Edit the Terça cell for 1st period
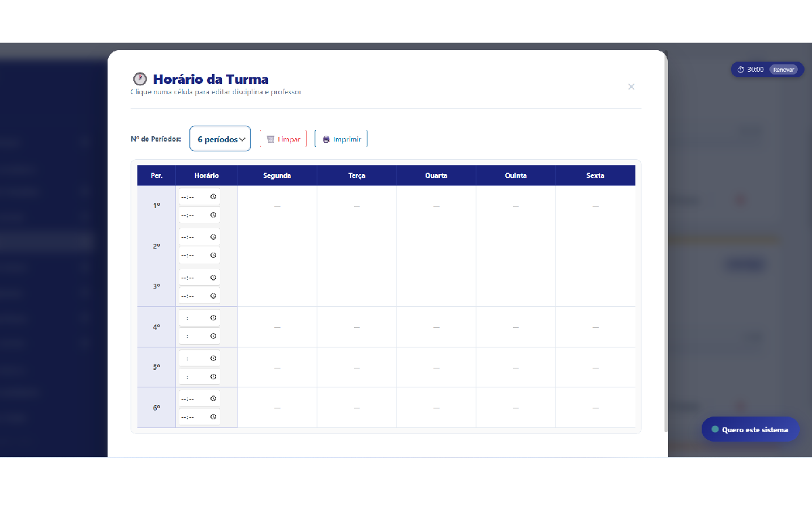Viewport: 812px width, 508px height. coord(357,206)
